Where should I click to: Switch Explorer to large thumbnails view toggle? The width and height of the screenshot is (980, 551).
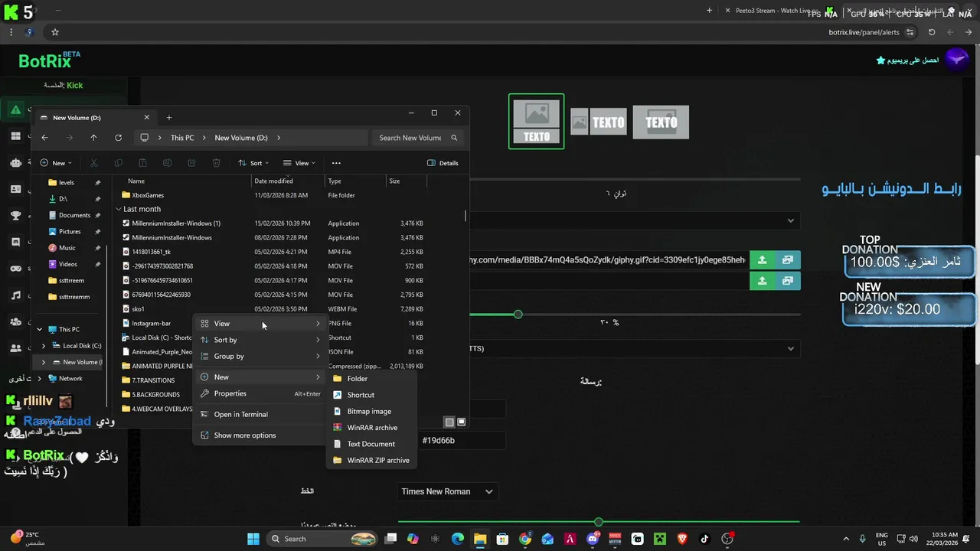click(x=461, y=422)
